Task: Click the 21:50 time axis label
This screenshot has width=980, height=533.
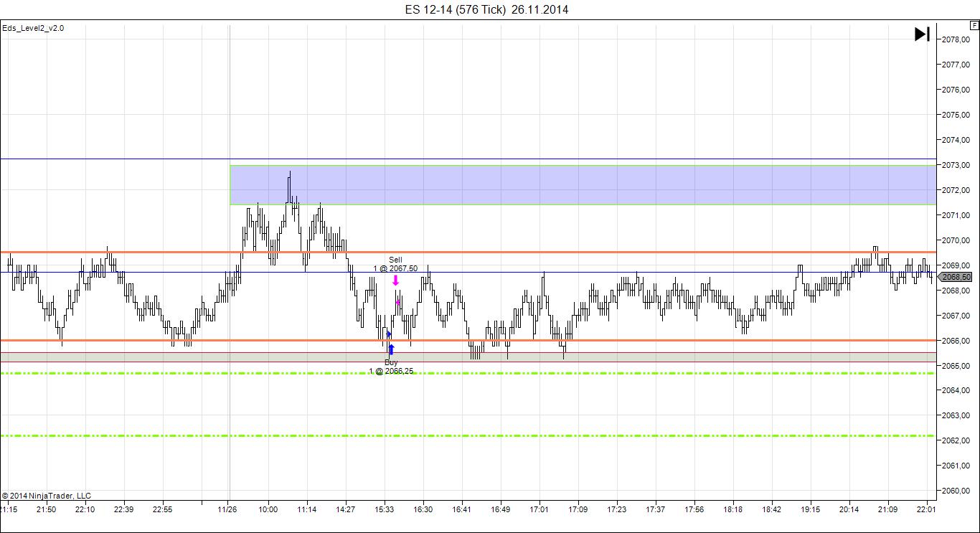Action: pos(47,509)
